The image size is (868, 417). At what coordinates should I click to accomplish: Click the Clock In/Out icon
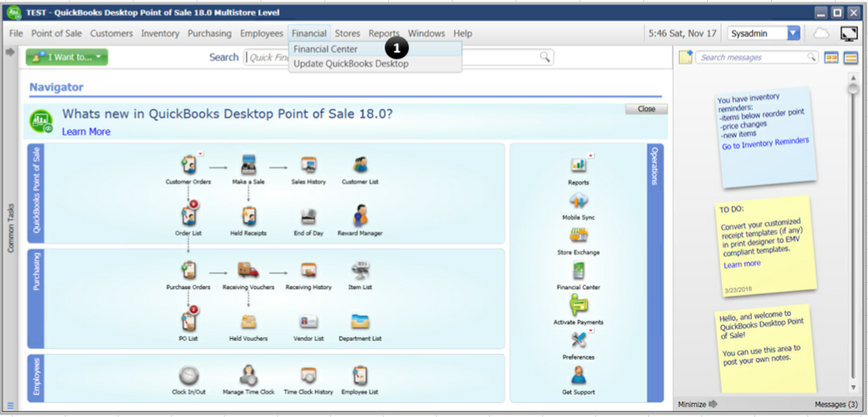pyautogui.click(x=189, y=376)
